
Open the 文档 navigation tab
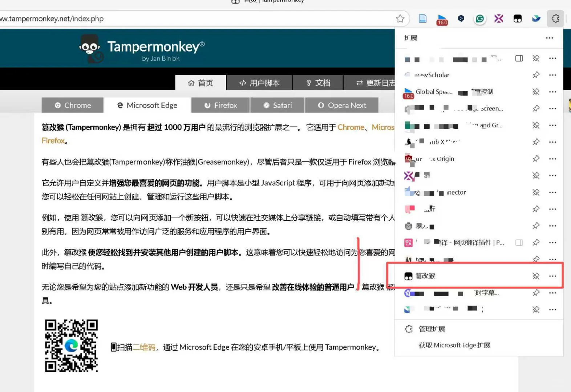point(318,83)
